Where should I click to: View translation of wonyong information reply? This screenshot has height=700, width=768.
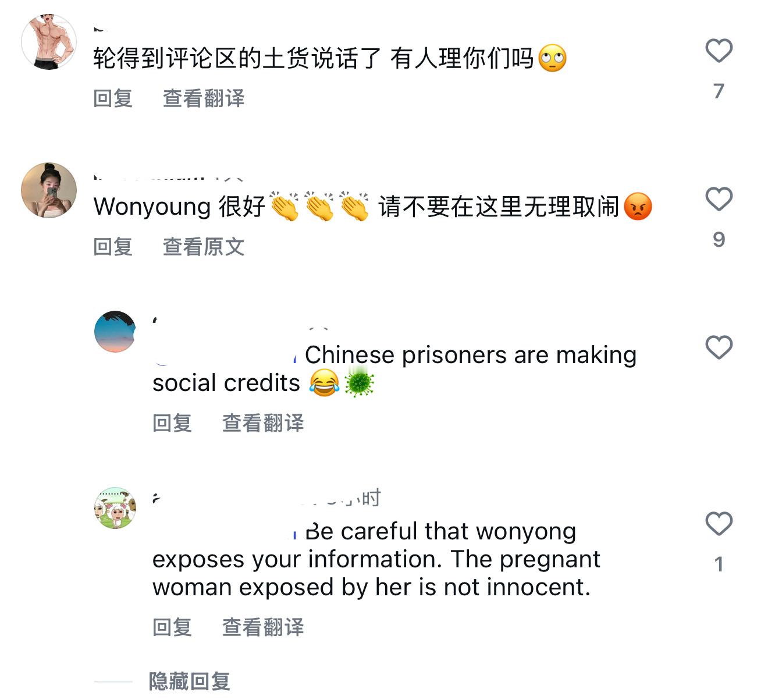(x=263, y=627)
